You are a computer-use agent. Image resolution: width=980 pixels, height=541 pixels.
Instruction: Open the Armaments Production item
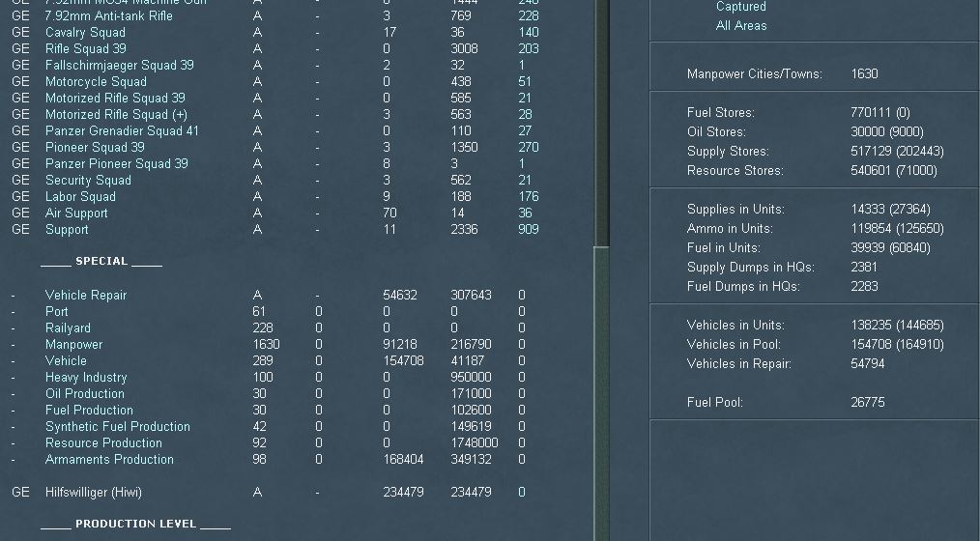point(109,460)
